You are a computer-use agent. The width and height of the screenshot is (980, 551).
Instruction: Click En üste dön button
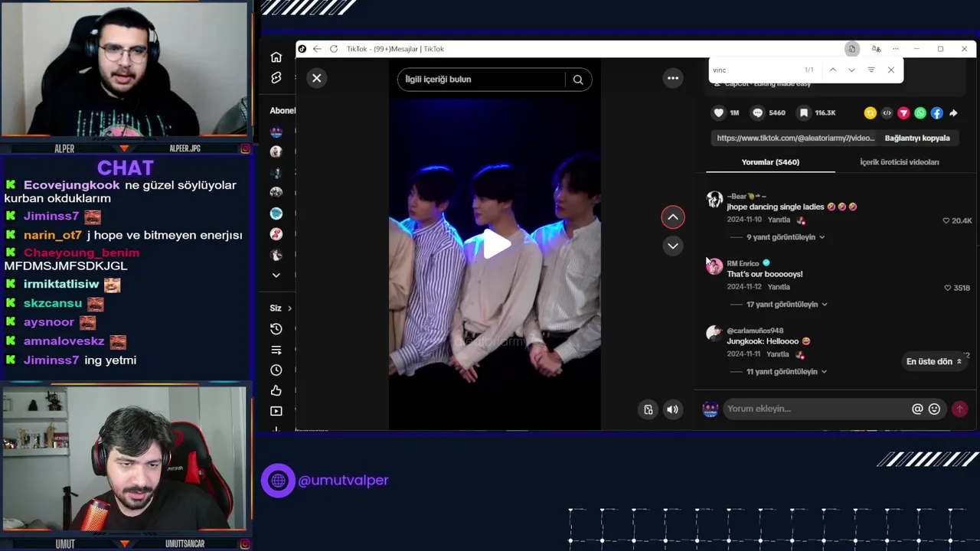tap(933, 362)
